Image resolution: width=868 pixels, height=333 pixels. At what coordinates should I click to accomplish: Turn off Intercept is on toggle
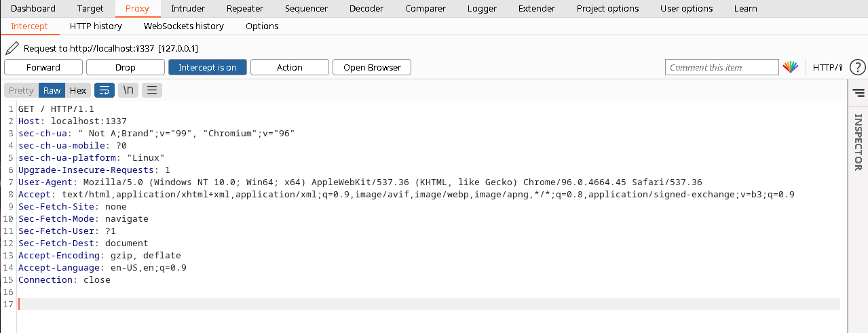(x=208, y=67)
